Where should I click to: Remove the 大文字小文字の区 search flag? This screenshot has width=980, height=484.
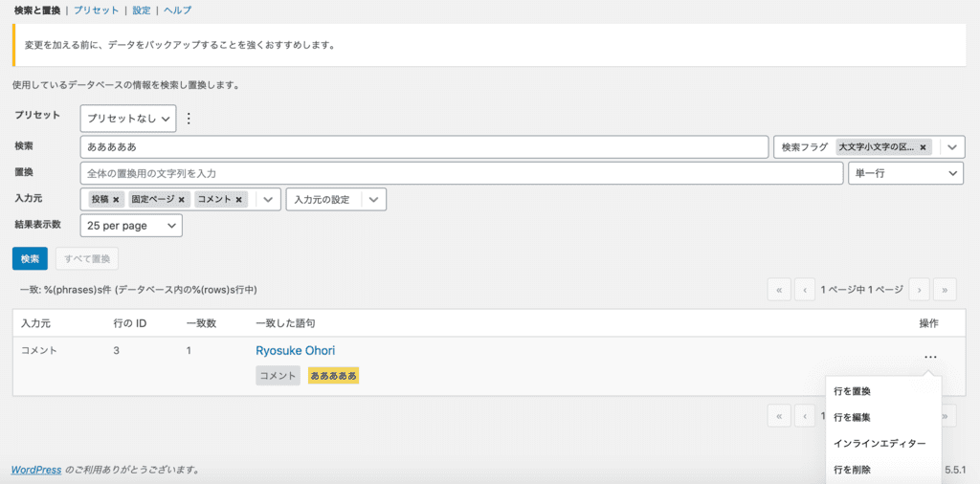924,147
